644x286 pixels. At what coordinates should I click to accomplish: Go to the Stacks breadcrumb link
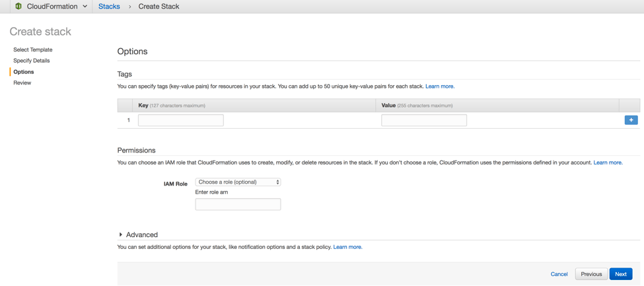pyautogui.click(x=109, y=7)
